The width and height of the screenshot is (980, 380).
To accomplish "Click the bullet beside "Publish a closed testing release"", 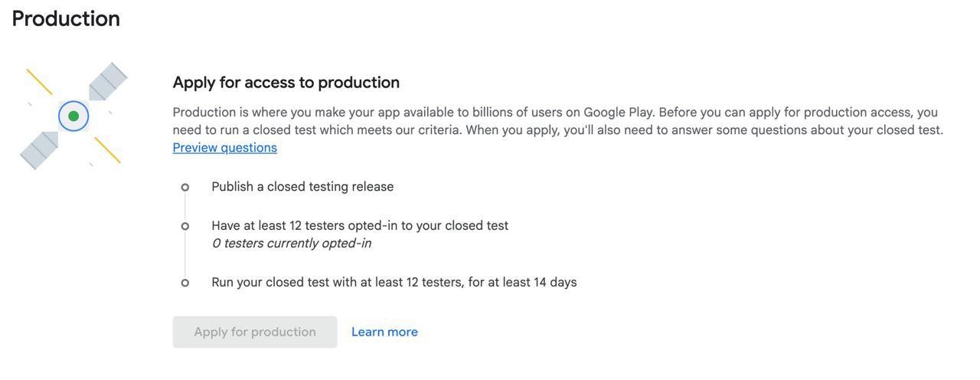I will click(x=185, y=187).
